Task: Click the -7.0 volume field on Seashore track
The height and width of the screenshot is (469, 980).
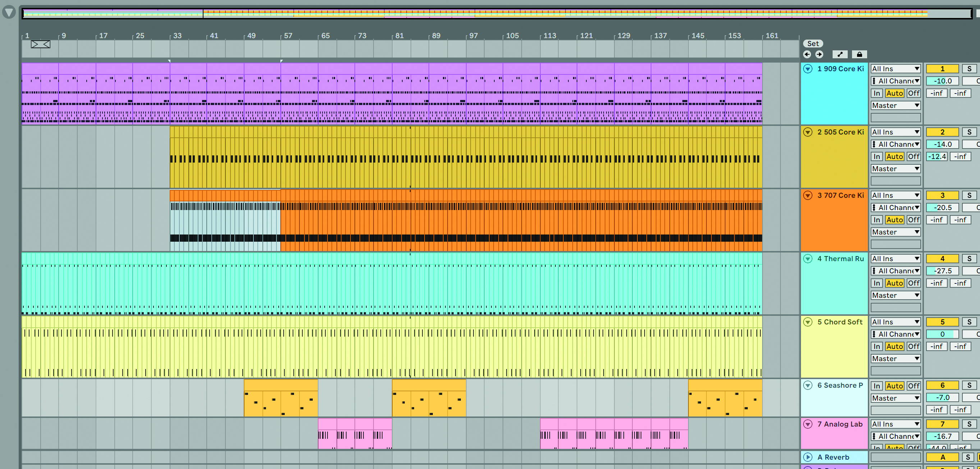Action: point(942,397)
